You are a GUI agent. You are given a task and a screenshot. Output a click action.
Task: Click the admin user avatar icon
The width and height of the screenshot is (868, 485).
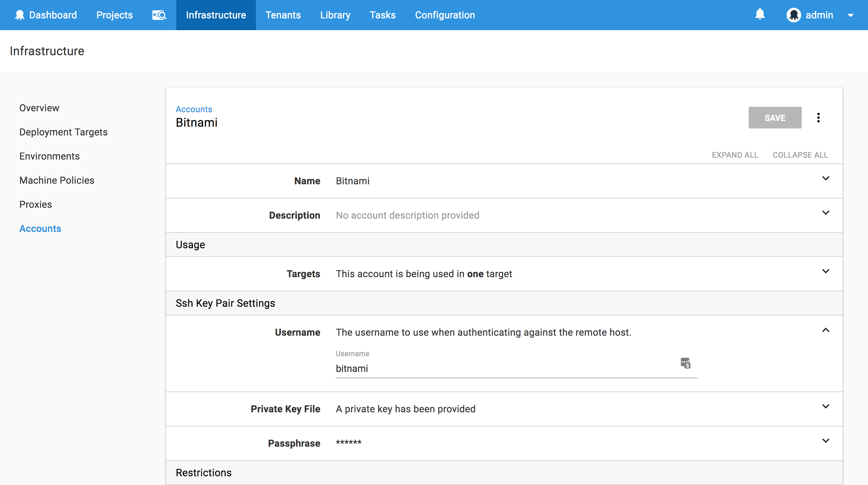[x=794, y=15]
